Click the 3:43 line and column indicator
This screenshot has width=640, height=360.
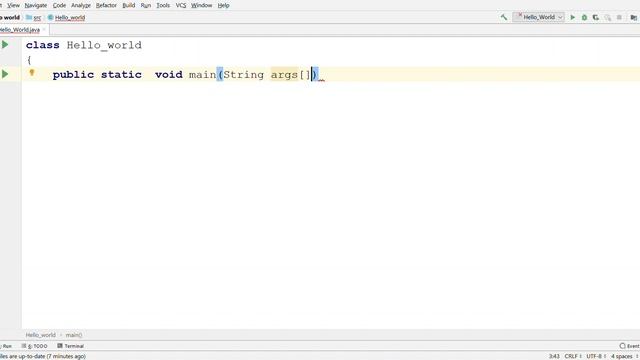pos(554,356)
